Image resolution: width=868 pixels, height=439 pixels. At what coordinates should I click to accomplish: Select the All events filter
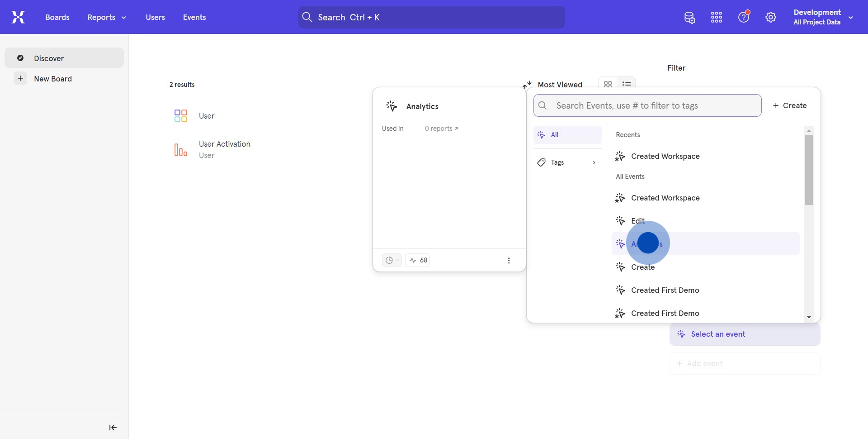coord(567,135)
